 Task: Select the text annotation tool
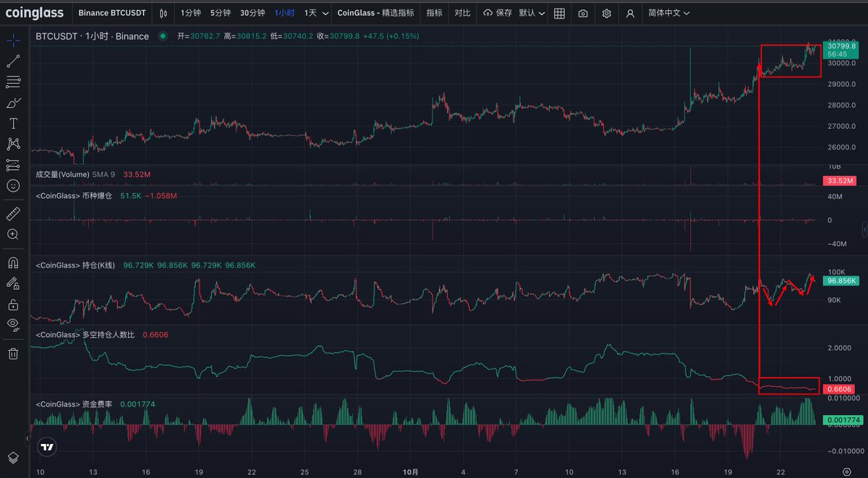click(13, 124)
